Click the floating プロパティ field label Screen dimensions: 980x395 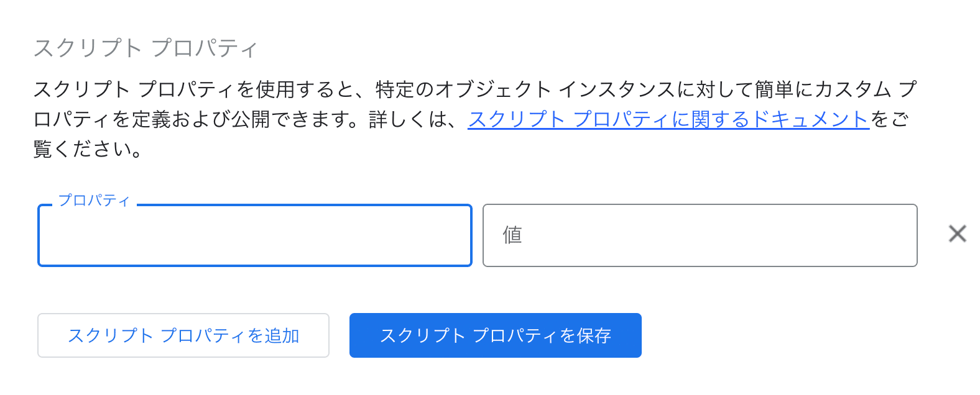94,200
